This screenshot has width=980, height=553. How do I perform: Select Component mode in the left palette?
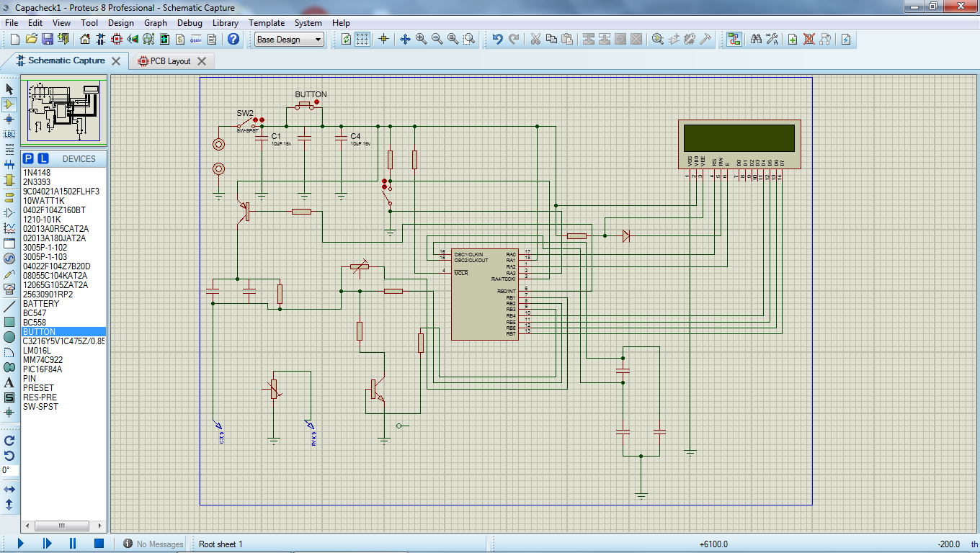click(9, 104)
